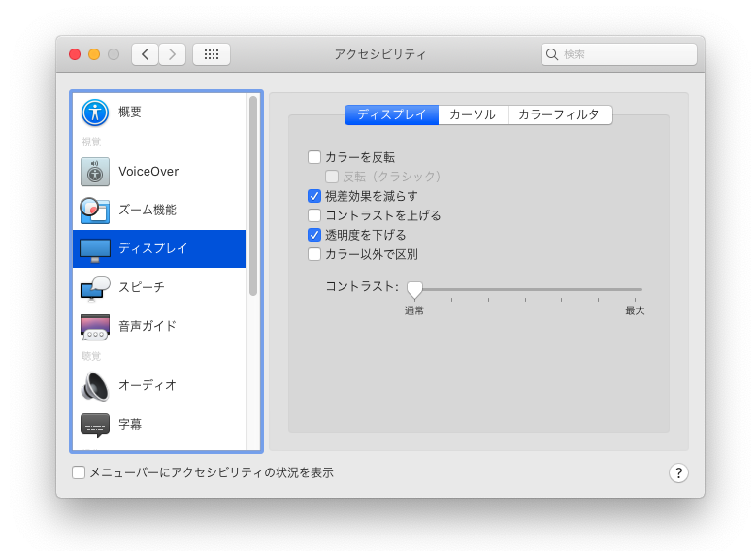Open help with the question mark button
The height and width of the screenshot is (551, 756).
coord(678,472)
